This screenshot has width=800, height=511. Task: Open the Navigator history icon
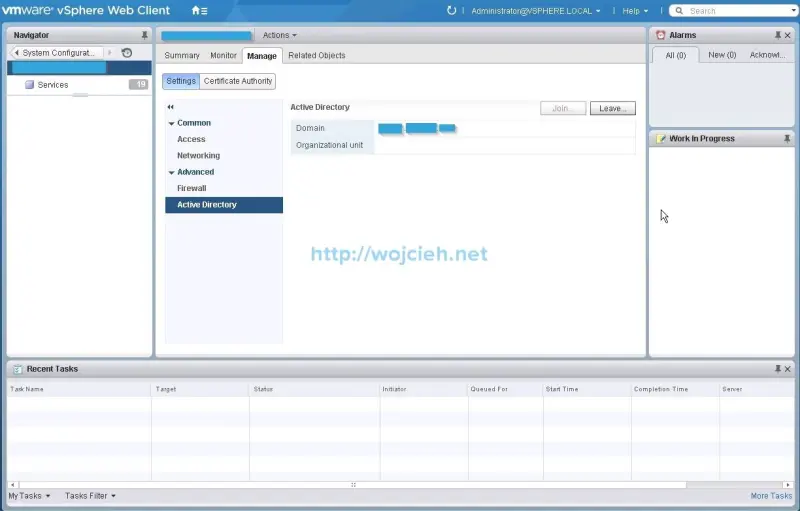127,53
